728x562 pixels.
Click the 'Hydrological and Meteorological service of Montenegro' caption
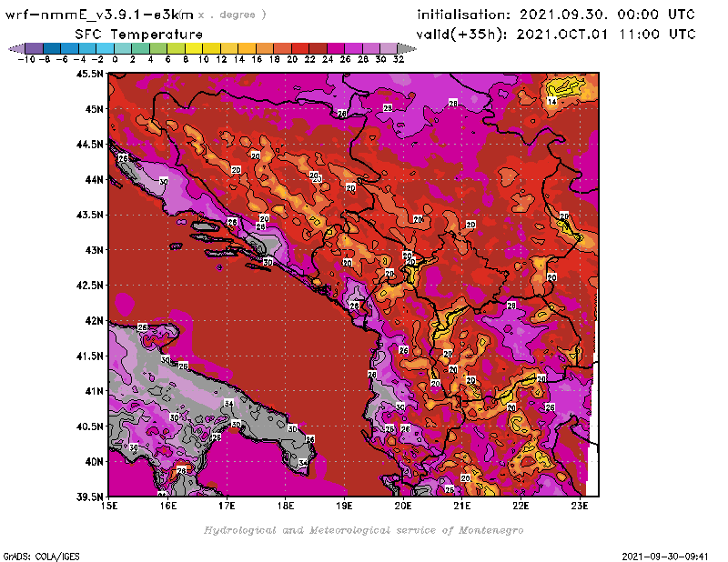tap(363, 530)
